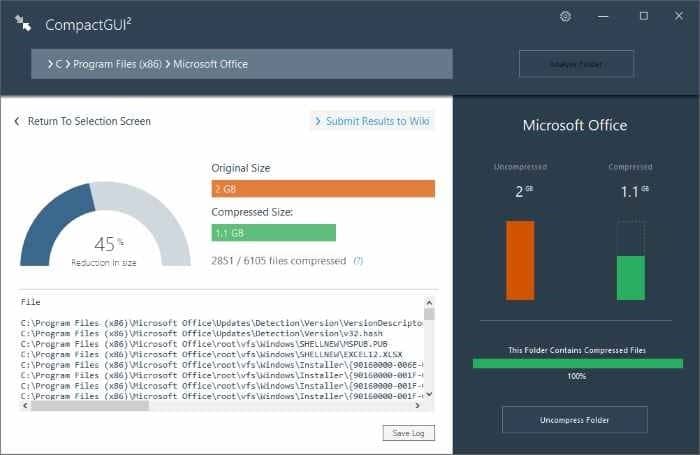Click the log's scroll-down arrow
The height and width of the screenshot is (455, 700).
[x=429, y=394]
